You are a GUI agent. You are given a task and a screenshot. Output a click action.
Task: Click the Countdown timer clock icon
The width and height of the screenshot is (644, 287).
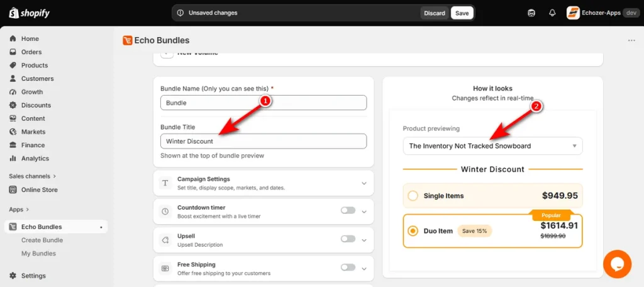(x=165, y=211)
